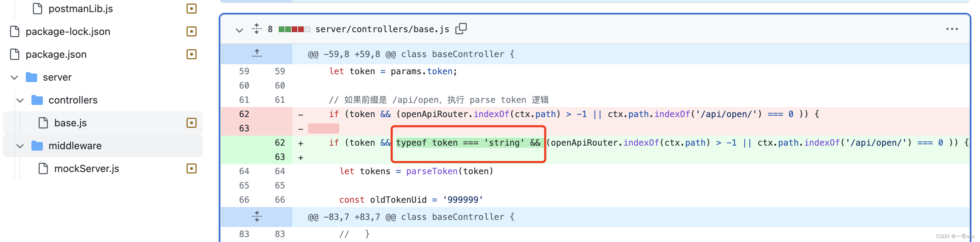Click the changed lines count 8

coord(270,29)
